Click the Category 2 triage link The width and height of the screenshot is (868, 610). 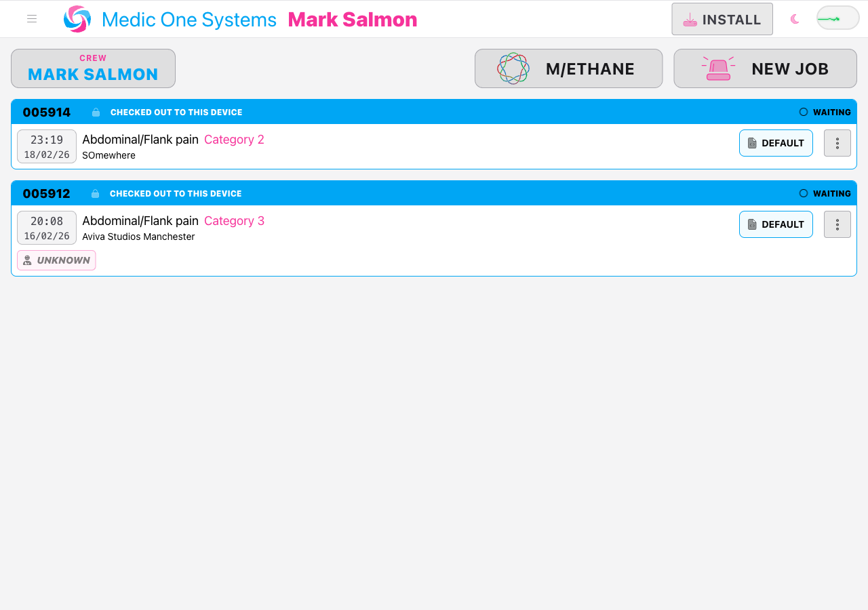[x=234, y=140]
